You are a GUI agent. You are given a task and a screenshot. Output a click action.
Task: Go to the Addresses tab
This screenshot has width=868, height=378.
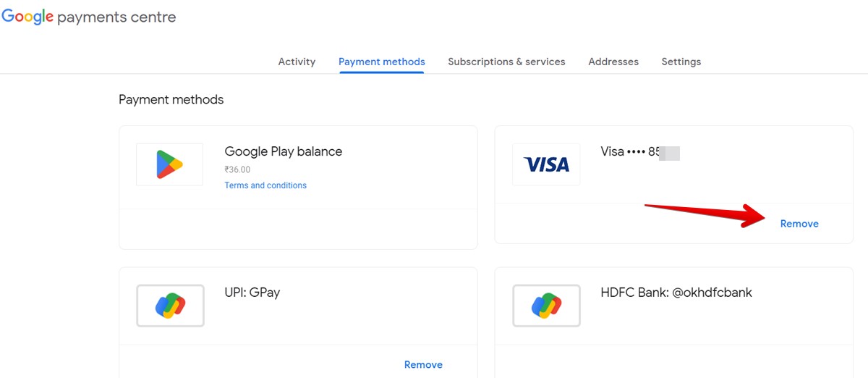(x=613, y=62)
